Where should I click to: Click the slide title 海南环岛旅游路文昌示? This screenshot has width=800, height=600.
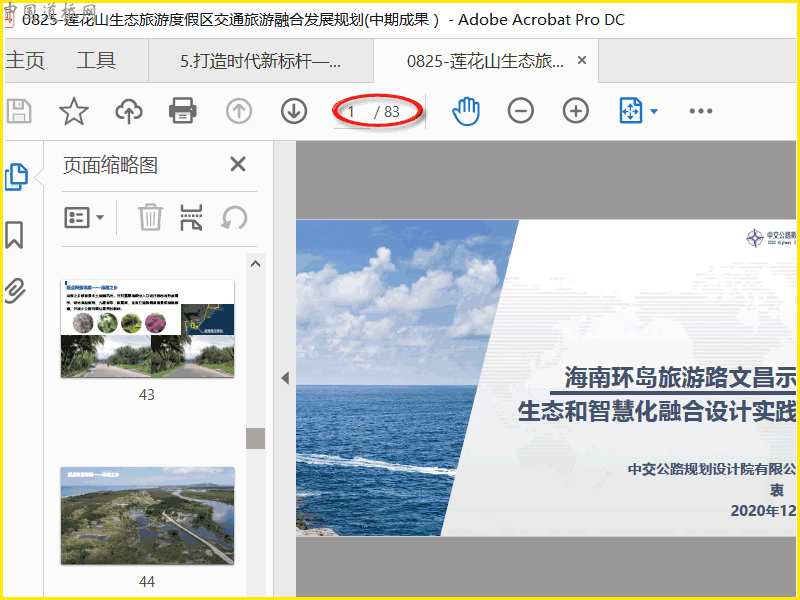(x=680, y=378)
